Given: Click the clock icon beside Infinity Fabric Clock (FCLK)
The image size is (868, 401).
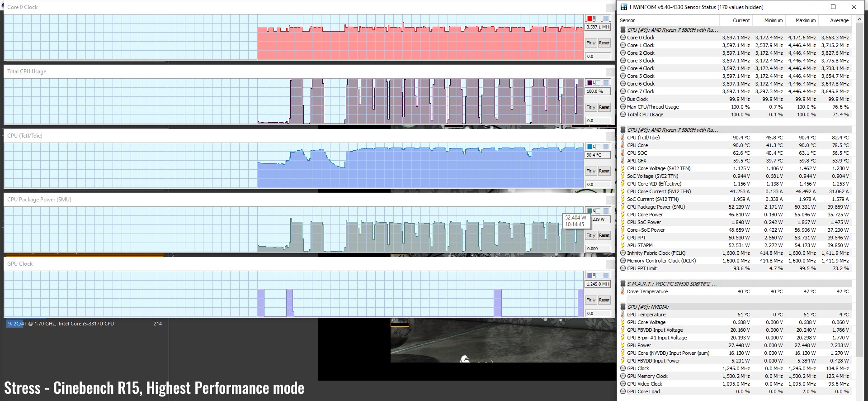Looking at the screenshot, I should (x=623, y=253).
